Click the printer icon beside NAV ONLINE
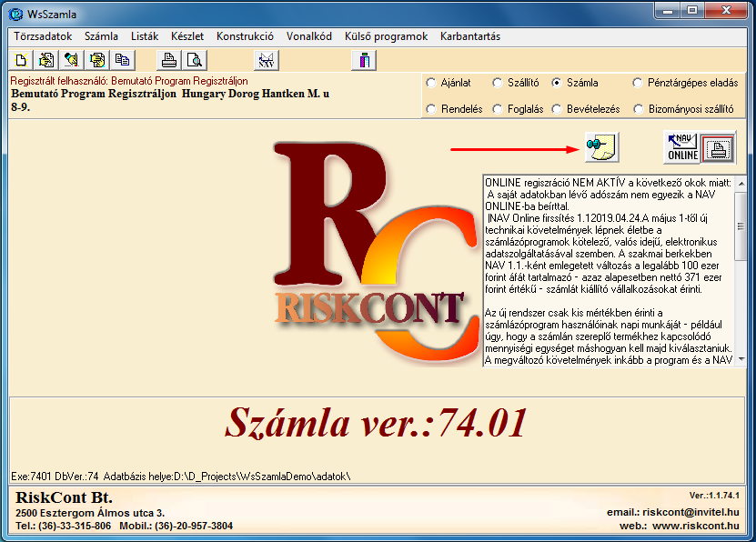 tap(718, 147)
